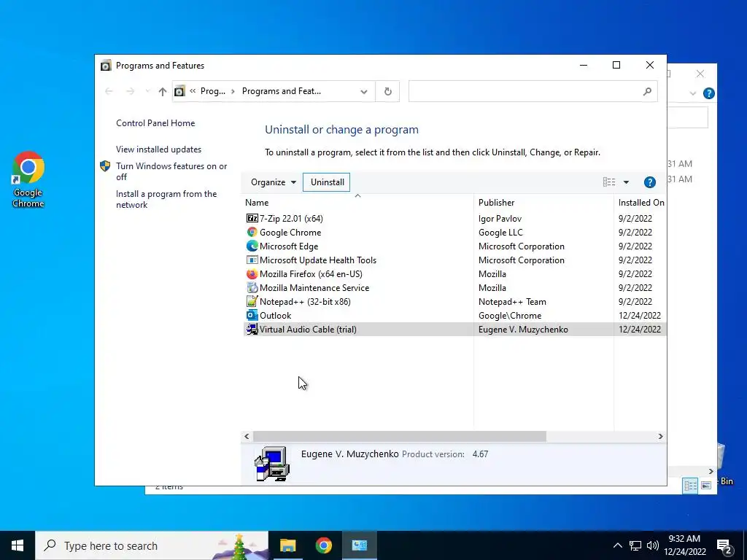Expand the view options dropdown arrow
Screen dimensions: 747x560
click(626, 182)
